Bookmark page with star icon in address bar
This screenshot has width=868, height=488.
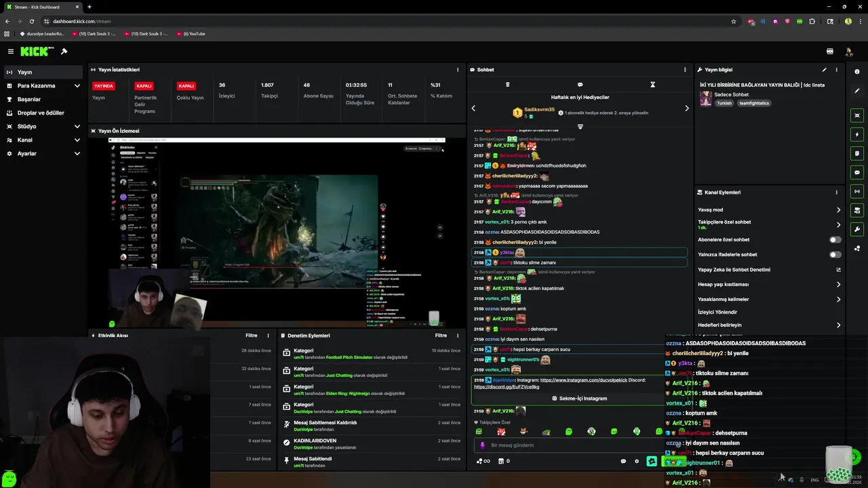tap(733, 21)
